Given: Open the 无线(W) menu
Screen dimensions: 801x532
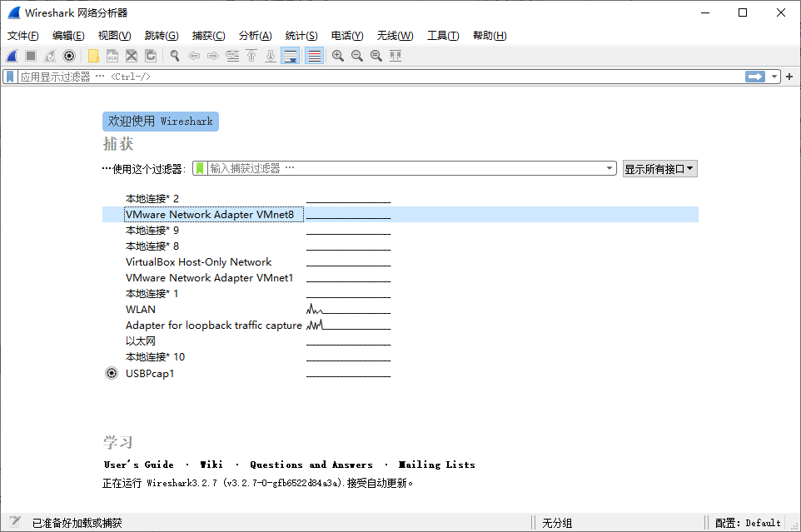Looking at the screenshot, I should tap(395, 36).
